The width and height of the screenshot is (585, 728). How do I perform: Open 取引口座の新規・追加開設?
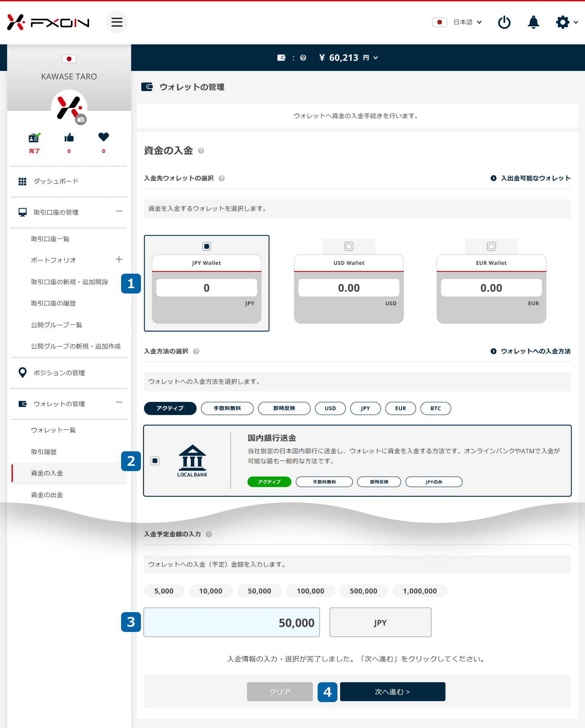click(69, 282)
